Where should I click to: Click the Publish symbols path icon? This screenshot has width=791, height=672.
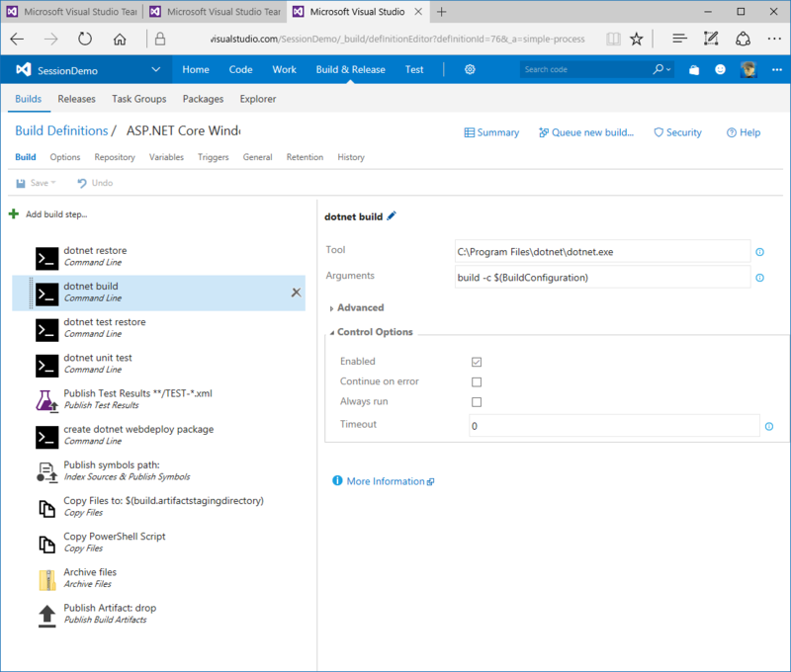46,472
